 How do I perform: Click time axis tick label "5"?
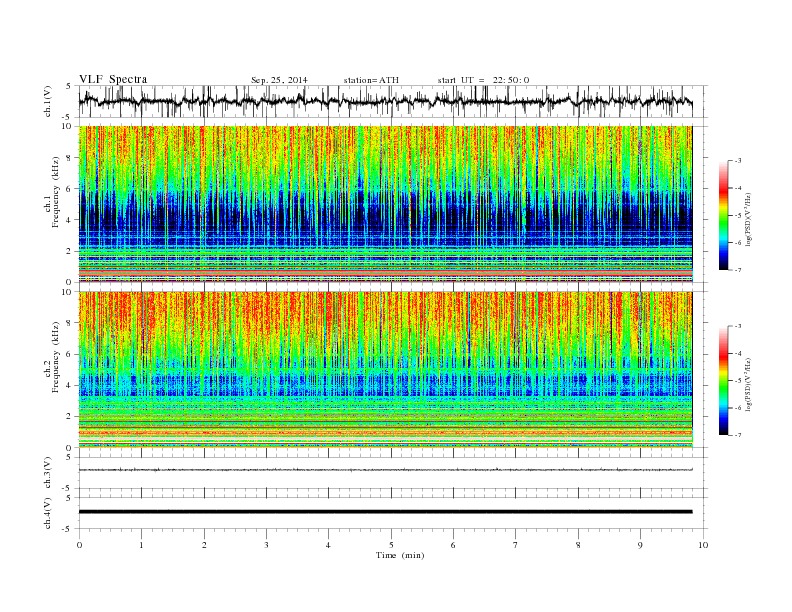391,545
